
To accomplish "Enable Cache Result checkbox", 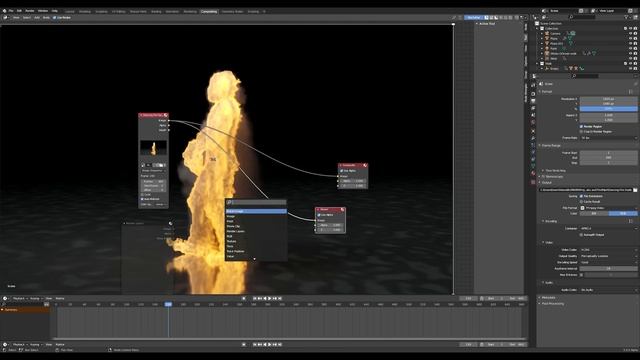I will click(581, 202).
